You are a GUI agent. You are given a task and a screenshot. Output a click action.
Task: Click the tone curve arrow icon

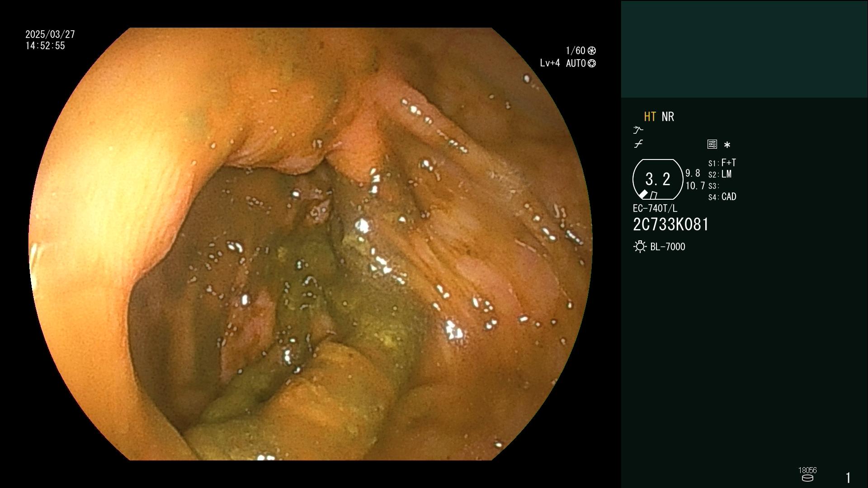coord(638,130)
